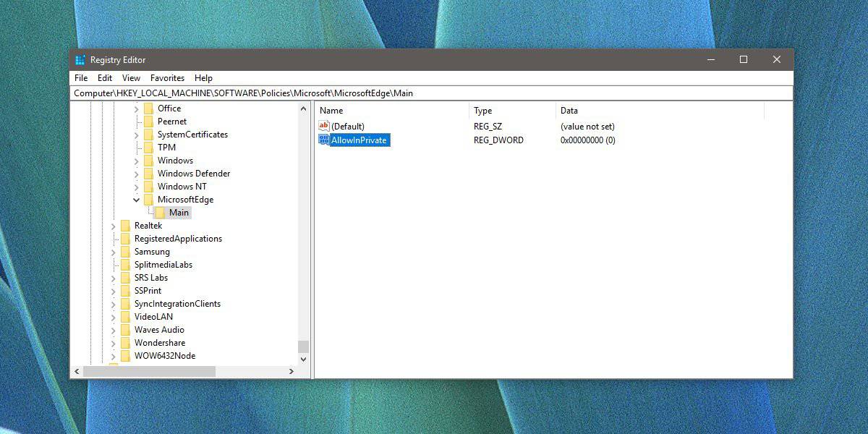
Task: Select the Peernet folder icon
Action: pos(149,122)
